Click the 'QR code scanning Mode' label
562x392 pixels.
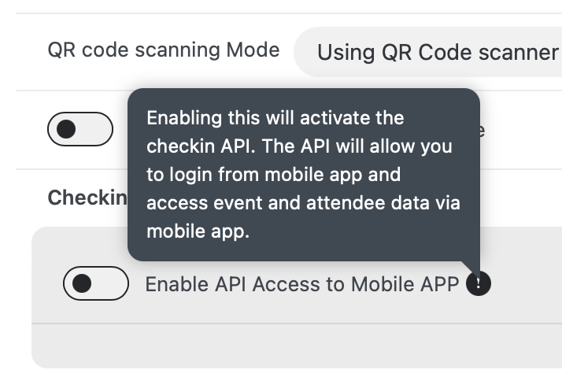click(164, 50)
